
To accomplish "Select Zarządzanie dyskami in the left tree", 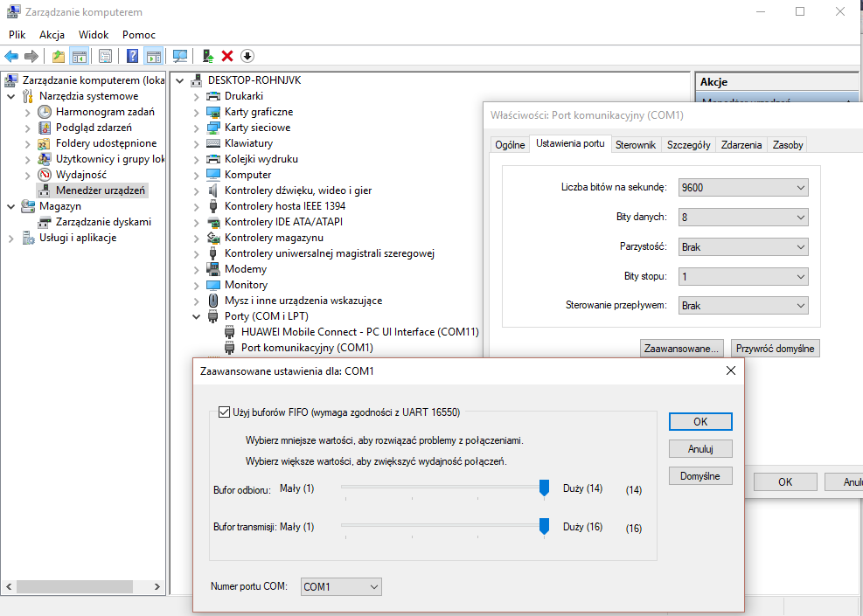I will [103, 222].
